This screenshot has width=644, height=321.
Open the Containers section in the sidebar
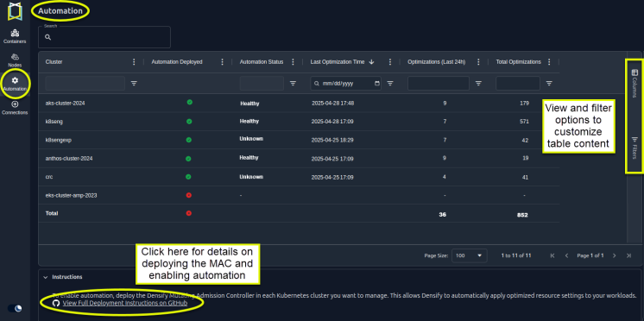[15, 36]
